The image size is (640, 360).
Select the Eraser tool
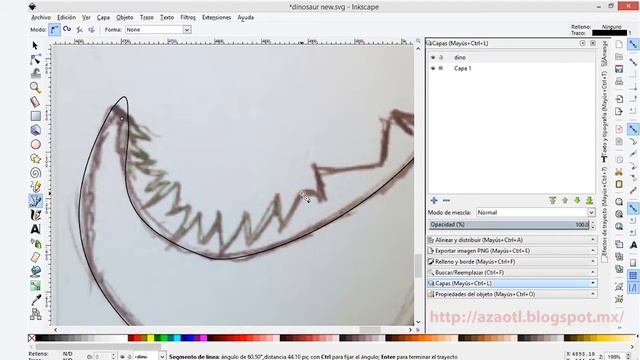coord(35,258)
